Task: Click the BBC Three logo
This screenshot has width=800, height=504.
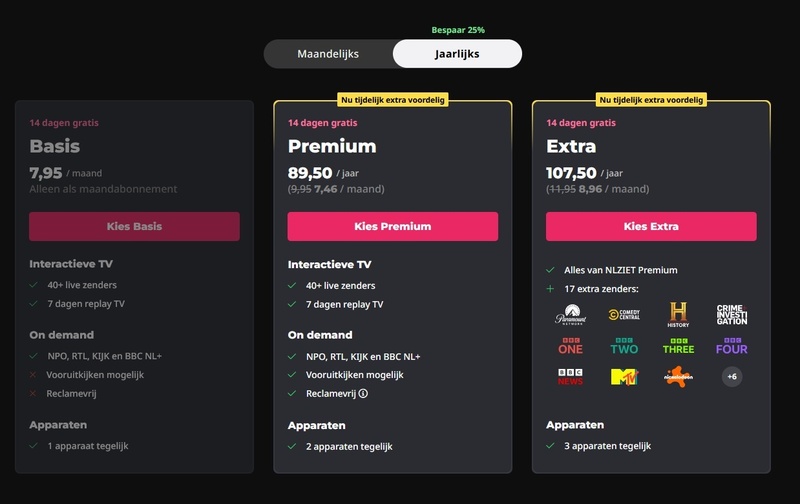Action: click(x=678, y=346)
